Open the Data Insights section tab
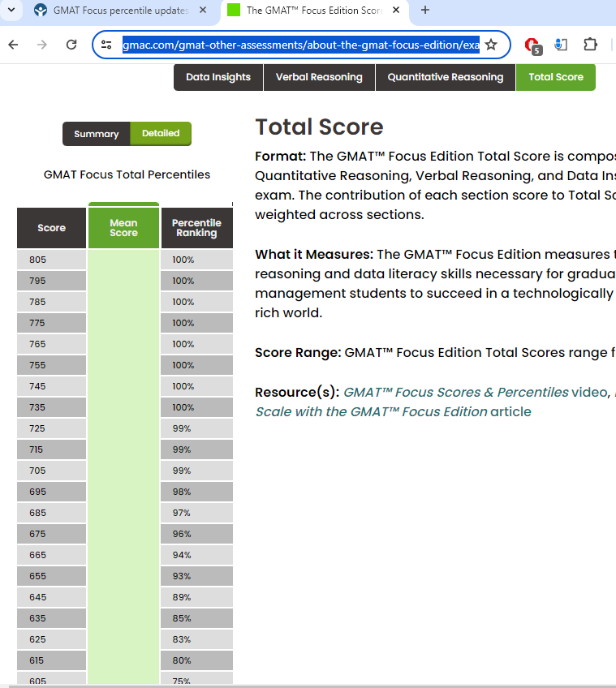Viewport: 616px width, 688px height. pyautogui.click(x=218, y=77)
